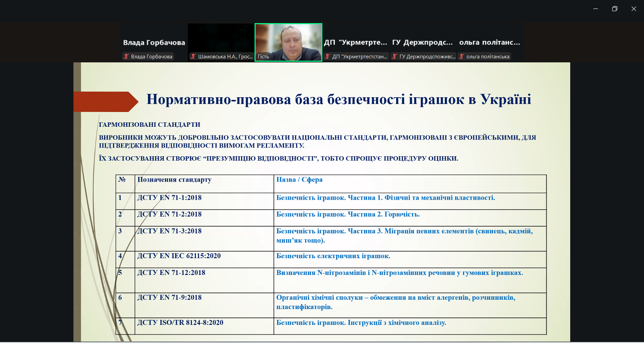This screenshot has height=343, width=644.
Task: Click muted mic icon for ольга політанська
Action: [x=462, y=57]
